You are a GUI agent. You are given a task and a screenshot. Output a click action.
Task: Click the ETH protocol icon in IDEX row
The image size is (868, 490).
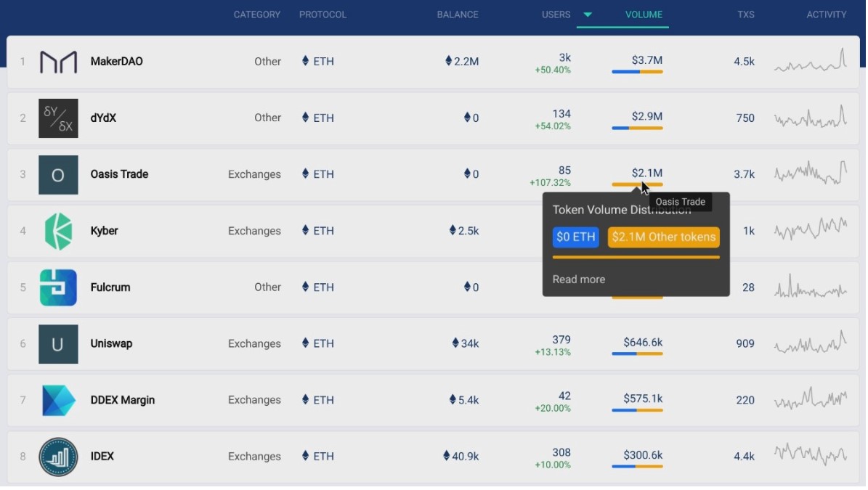tap(306, 456)
